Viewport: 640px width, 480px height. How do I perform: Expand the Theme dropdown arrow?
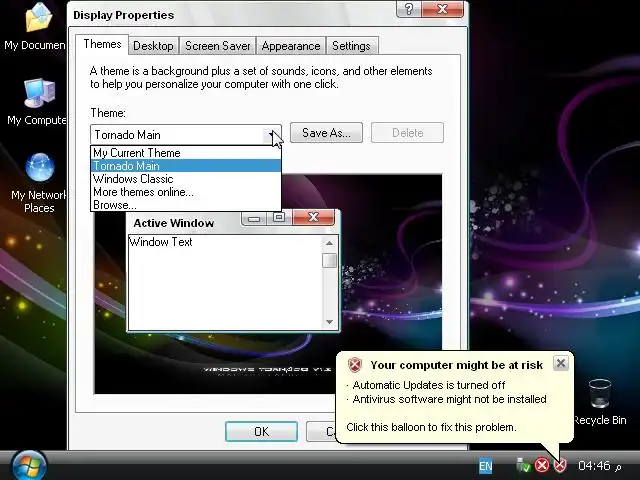click(x=272, y=135)
